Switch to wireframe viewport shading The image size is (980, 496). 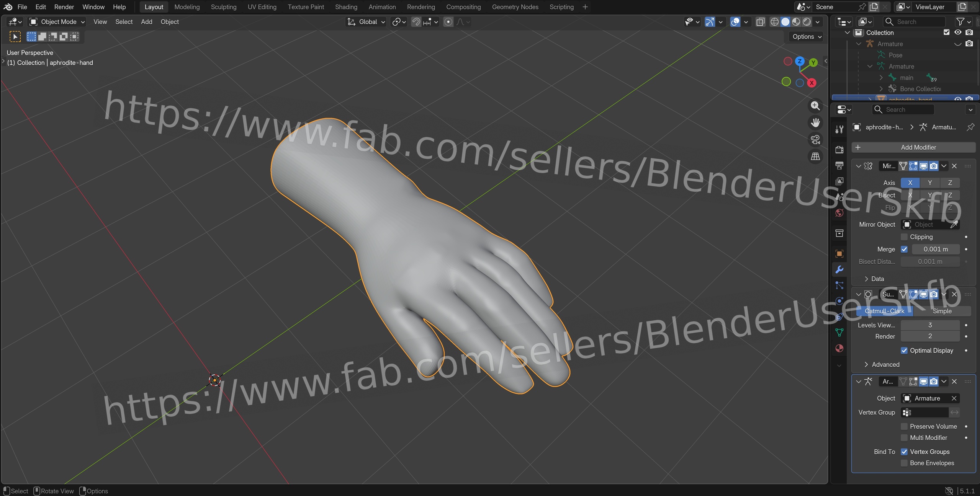tap(774, 22)
